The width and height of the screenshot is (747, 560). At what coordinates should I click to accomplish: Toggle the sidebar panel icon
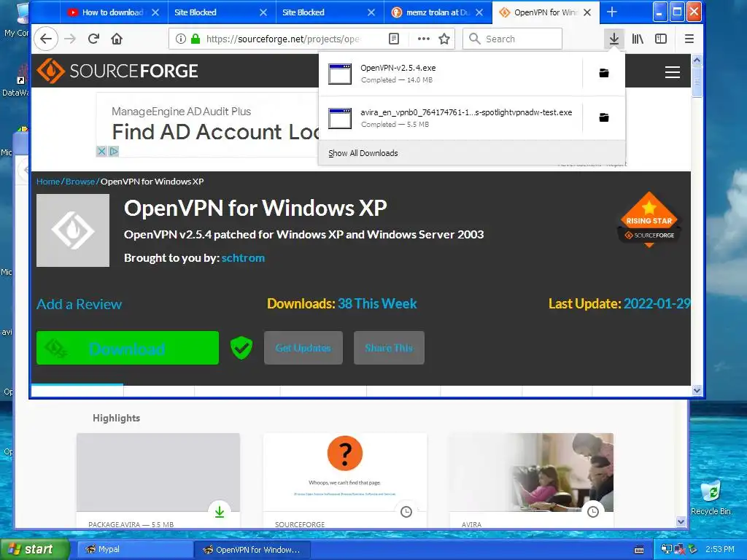[661, 39]
